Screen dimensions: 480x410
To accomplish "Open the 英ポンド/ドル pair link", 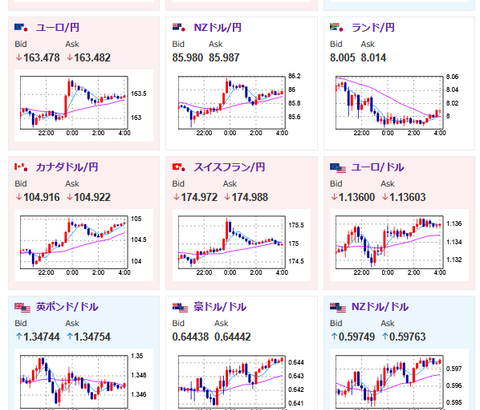I will click(x=67, y=307).
